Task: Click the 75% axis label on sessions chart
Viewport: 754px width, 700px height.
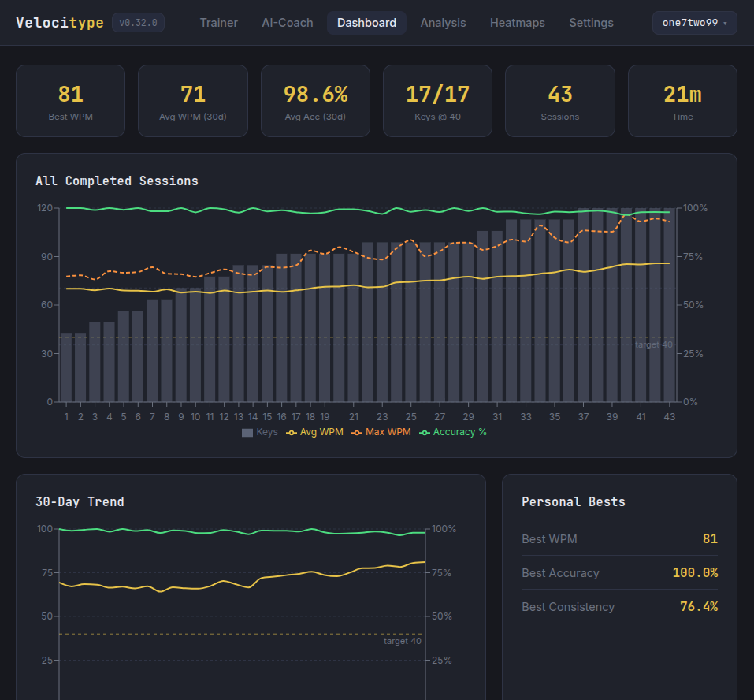Action: click(x=693, y=256)
